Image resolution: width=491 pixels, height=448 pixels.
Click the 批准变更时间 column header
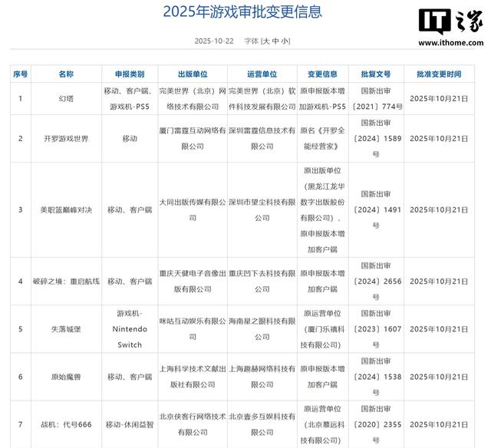point(439,74)
